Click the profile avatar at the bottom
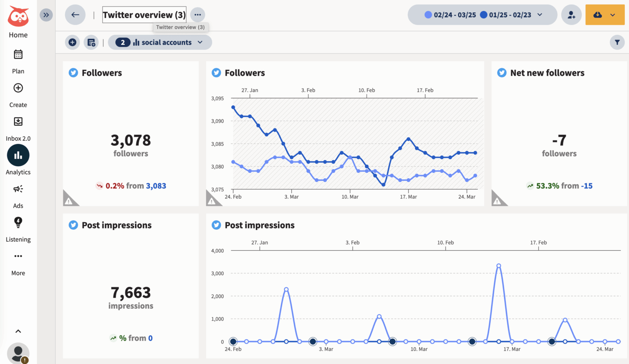Viewport: 629px width, 364px height. click(18, 353)
